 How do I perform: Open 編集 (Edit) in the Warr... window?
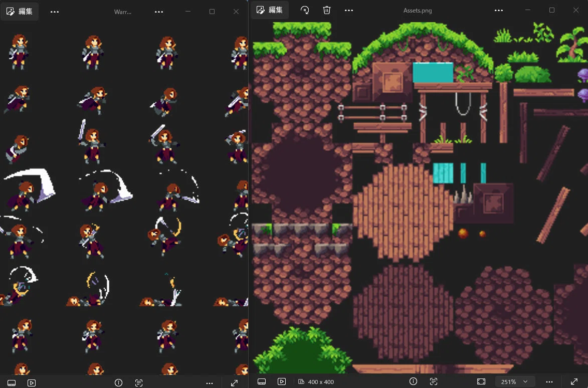point(20,11)
